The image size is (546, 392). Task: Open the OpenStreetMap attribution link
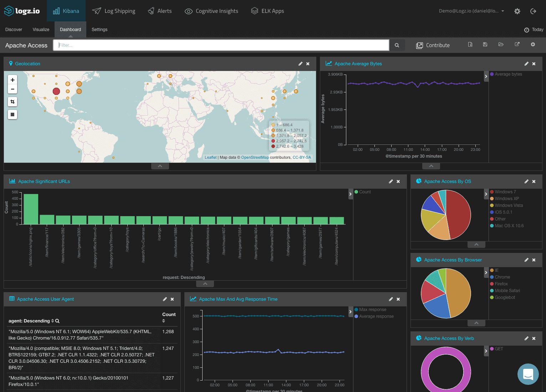coord(255,157)
